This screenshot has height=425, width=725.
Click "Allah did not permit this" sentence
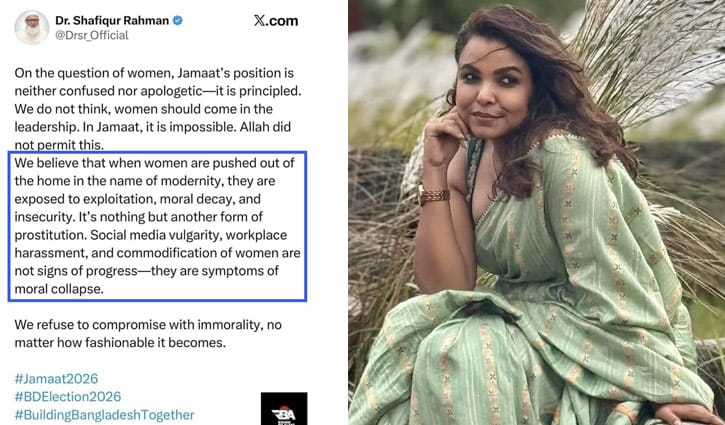coord(153,136)
